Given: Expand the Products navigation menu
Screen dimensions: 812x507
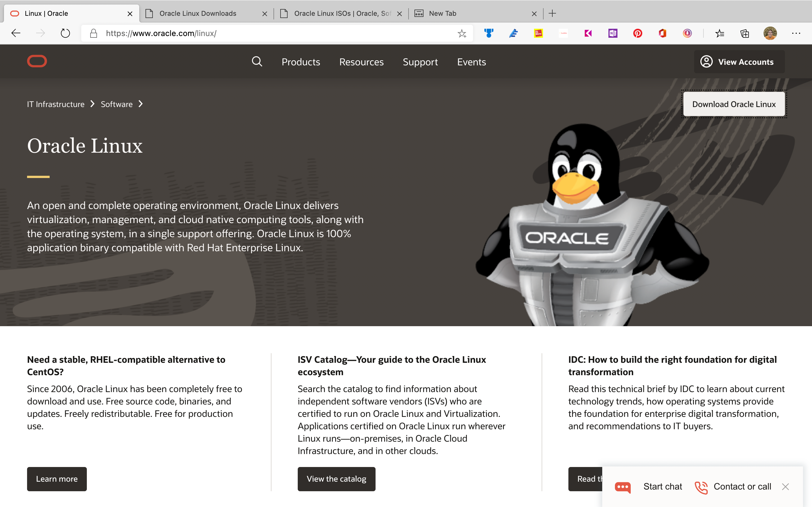Looking at the screenshot, I should [x=301, y=62].
